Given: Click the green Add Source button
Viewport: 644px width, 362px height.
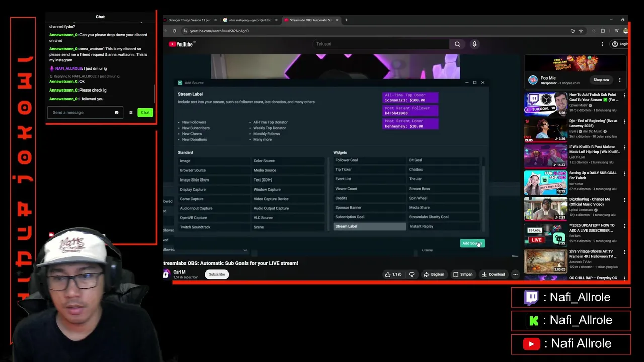Looking at the screenshot, I should click(472, 243).
